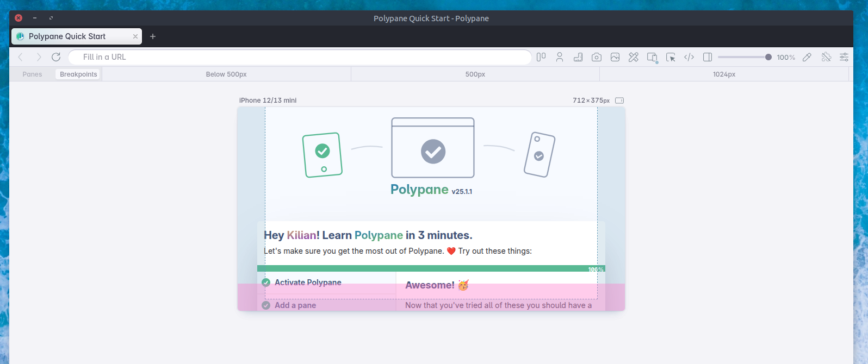Close the Polypane Quick Start tab
The image size is (868, 364).
135,36
